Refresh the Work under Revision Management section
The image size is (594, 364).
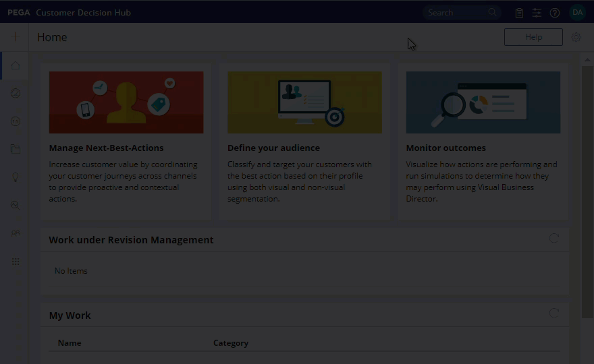[x=554, y=238]
